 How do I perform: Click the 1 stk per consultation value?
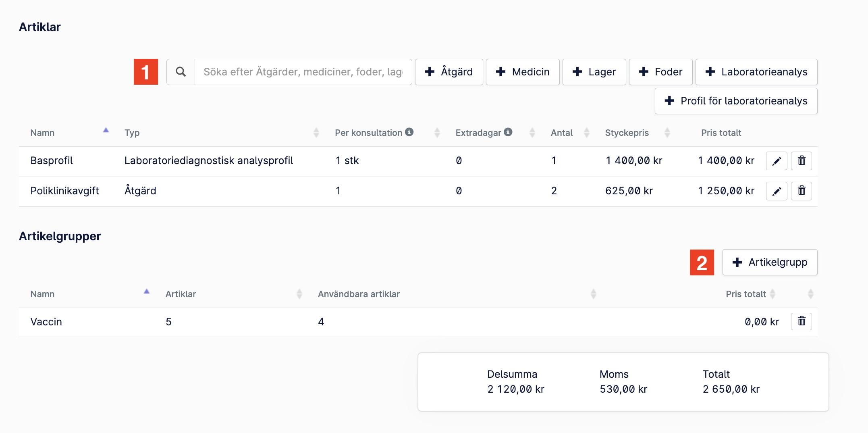(x=347, y=160)
